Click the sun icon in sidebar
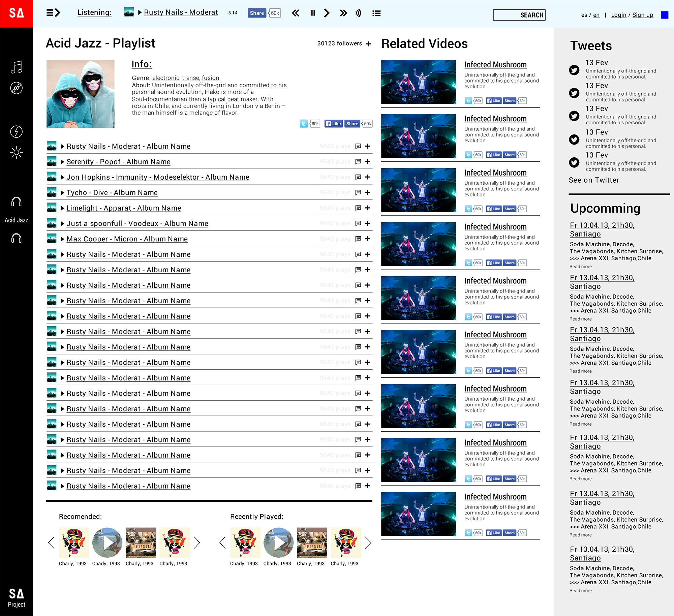 16,152
